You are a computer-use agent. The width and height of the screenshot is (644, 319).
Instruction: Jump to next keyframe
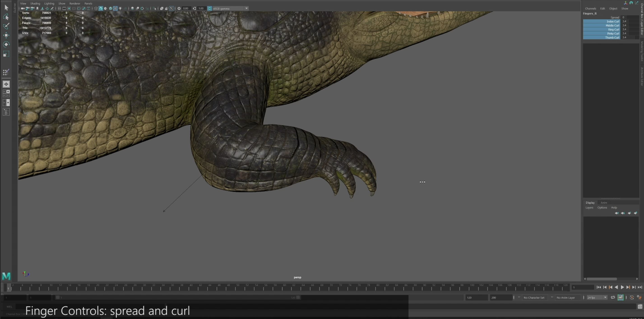(628, 287)
